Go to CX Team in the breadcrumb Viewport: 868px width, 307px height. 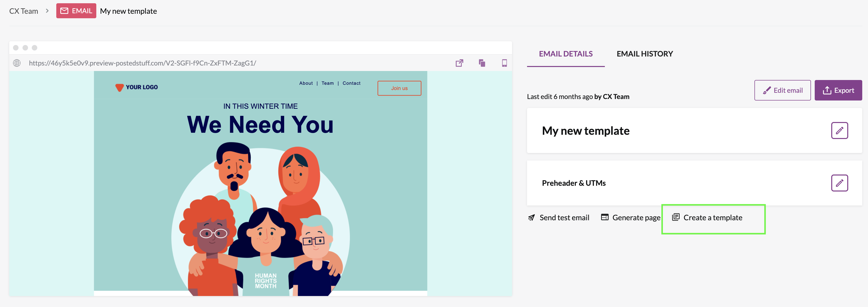pyautogui.click(x=24, y=11)
